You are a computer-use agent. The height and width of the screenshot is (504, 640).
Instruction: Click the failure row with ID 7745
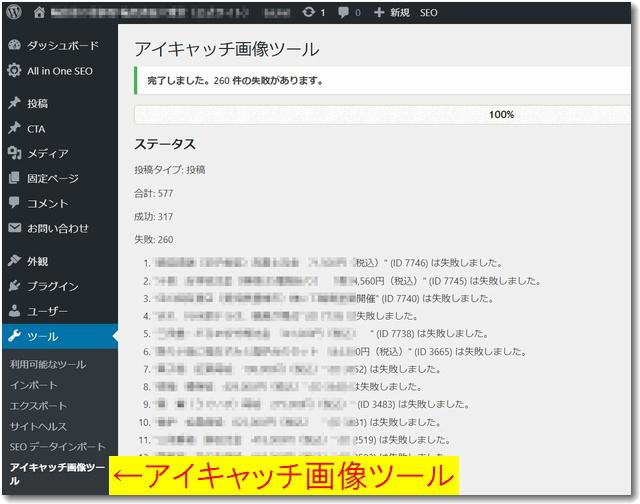pos(342,280)
